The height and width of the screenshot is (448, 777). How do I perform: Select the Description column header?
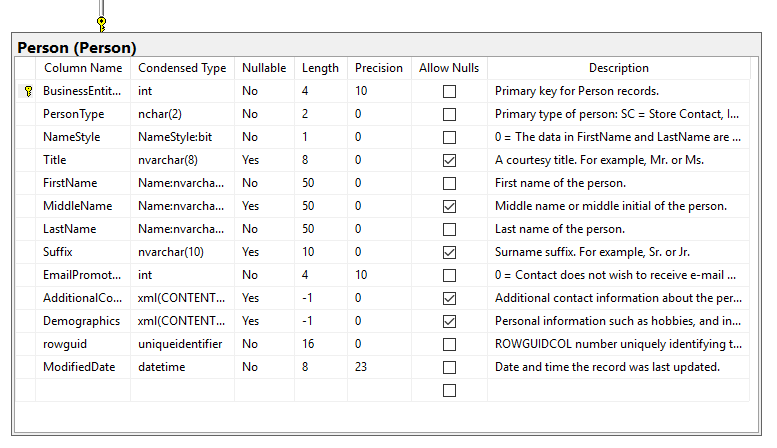pos(618,68)
